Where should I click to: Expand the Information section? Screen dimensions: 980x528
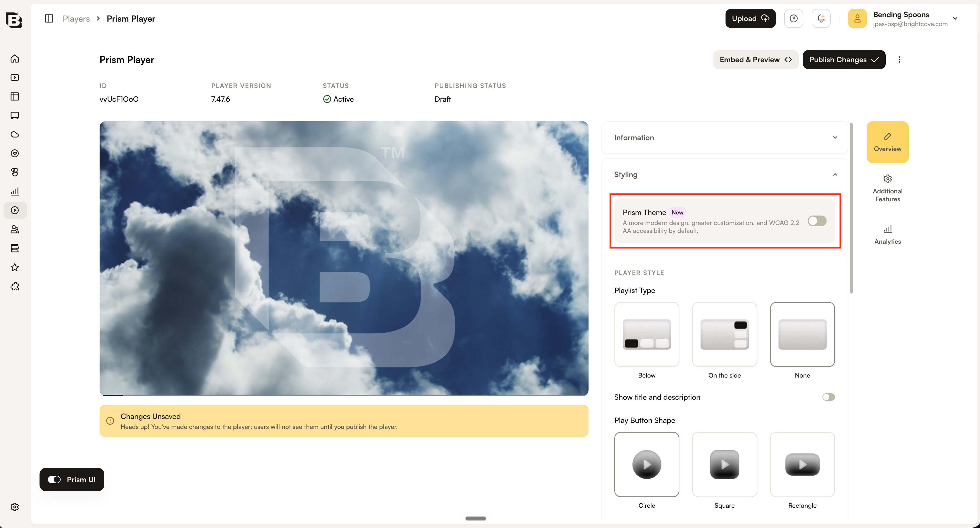point(725,138)
